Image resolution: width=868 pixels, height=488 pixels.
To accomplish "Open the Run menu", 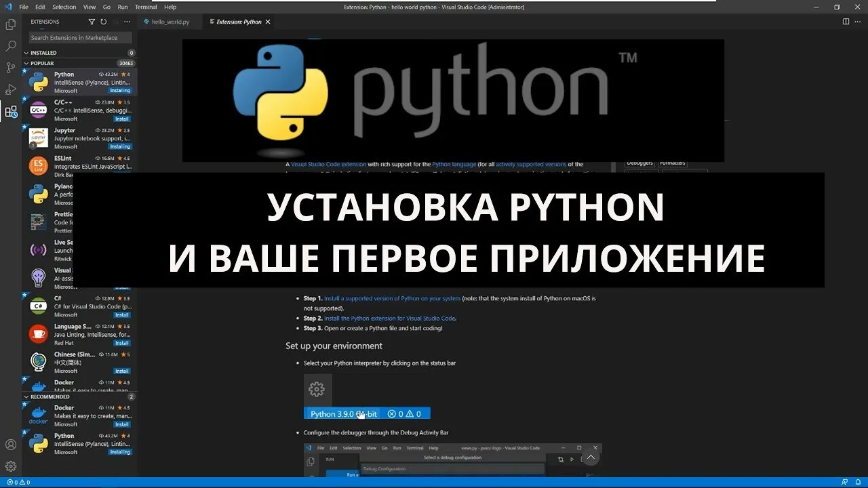I will tap(123, 7).
